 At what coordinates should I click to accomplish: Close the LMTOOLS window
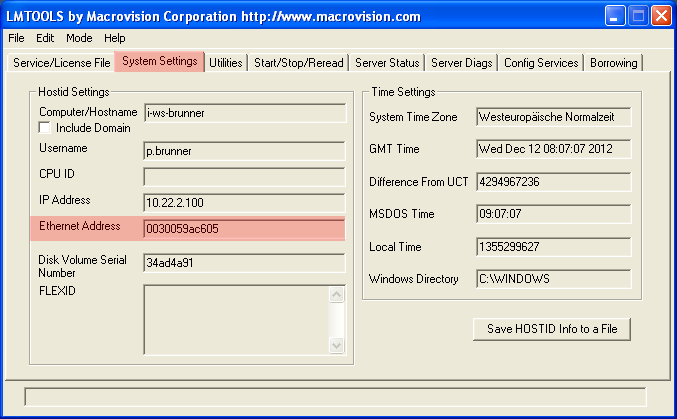[x=661, y=16]
